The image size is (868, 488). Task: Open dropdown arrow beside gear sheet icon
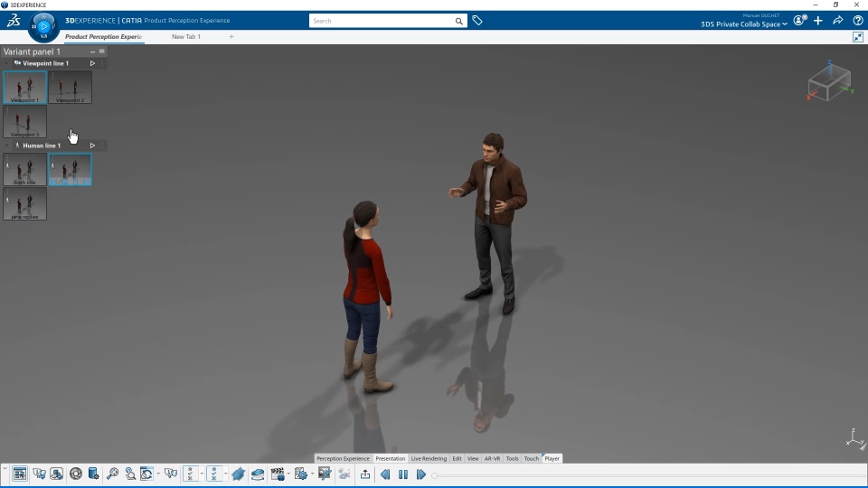pyautogui.click(x=312, y=474)
